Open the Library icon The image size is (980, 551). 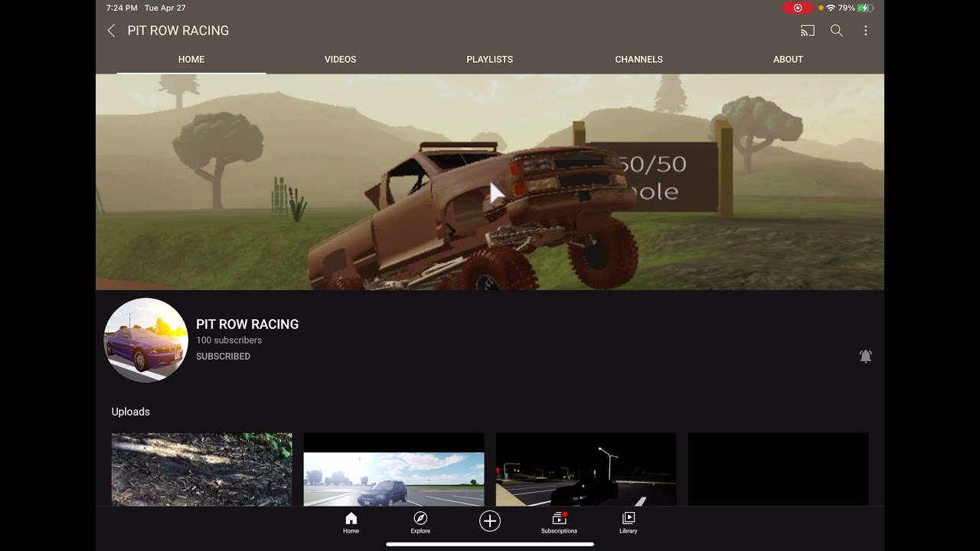(628, 523)
